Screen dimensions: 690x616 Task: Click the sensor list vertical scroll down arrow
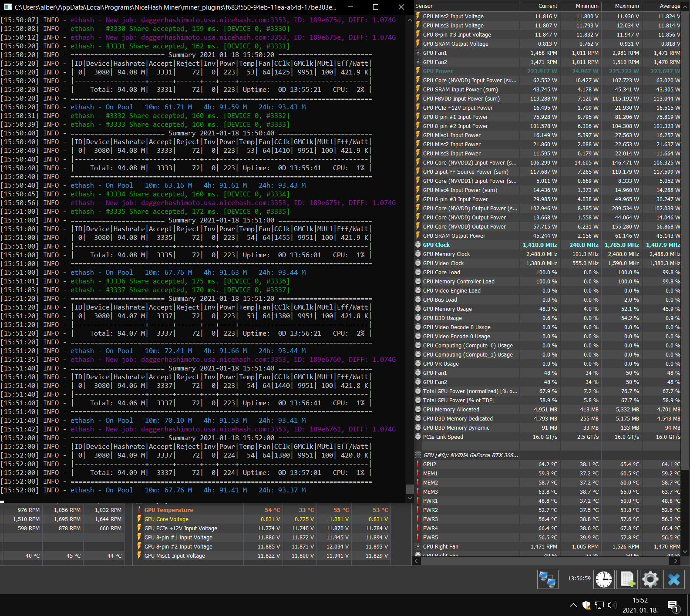coord(685,551)
